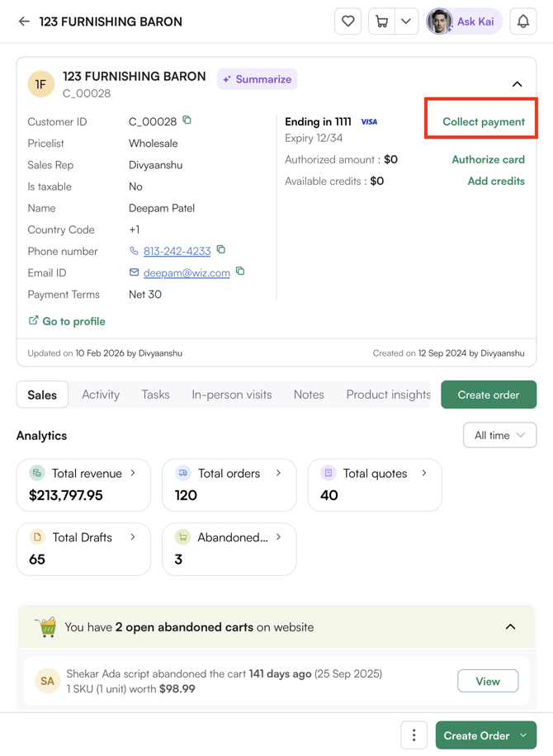
Task: Click the Summarize button
Action: coord(257,79)
